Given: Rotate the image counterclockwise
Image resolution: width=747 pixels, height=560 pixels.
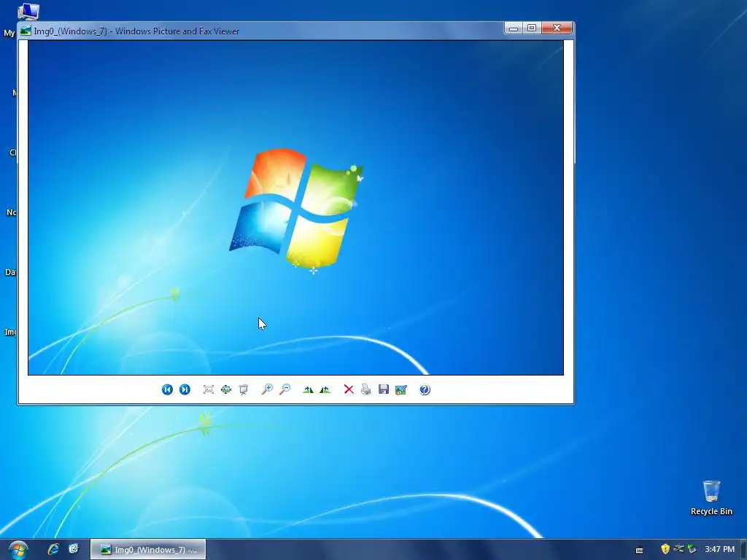Looking at the screenshot, I should click(x=325, y=389).
